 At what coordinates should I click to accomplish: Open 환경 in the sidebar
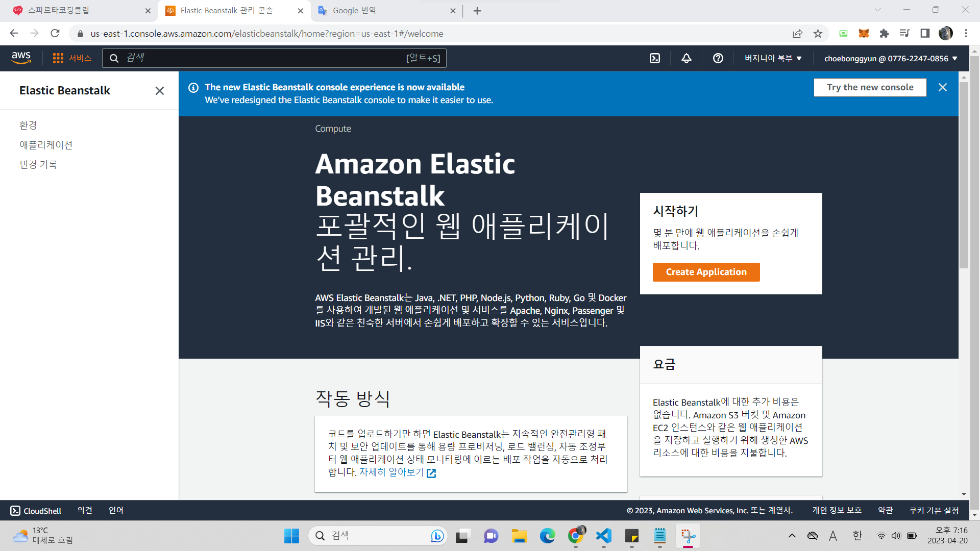click(28, 126)
